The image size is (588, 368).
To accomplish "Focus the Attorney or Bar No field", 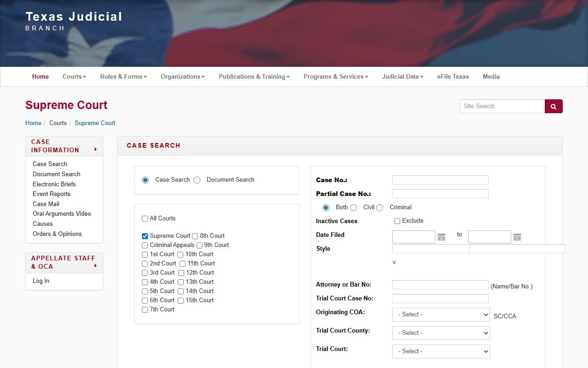I will (x=441, y=285).
